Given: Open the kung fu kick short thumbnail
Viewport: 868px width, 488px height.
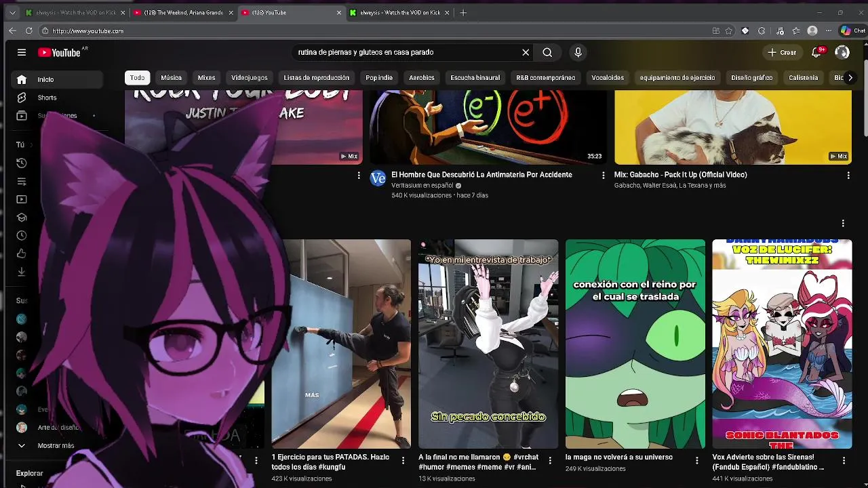Looking at the screenshot, I should (341, 344).
